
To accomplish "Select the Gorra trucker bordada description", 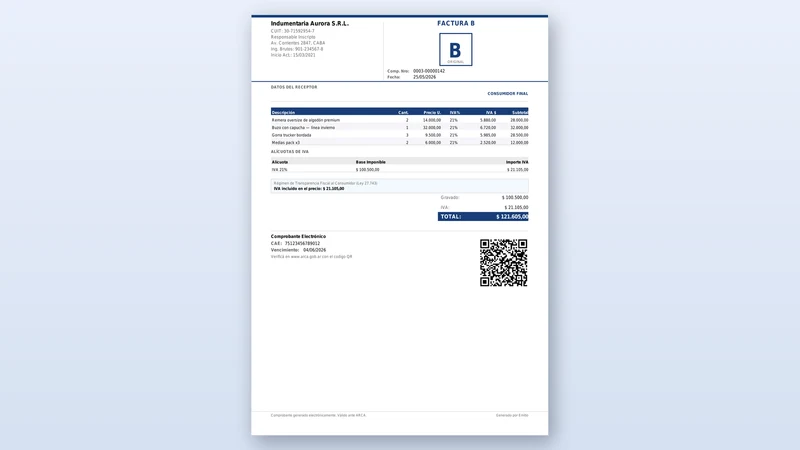I will pos(291,135).
